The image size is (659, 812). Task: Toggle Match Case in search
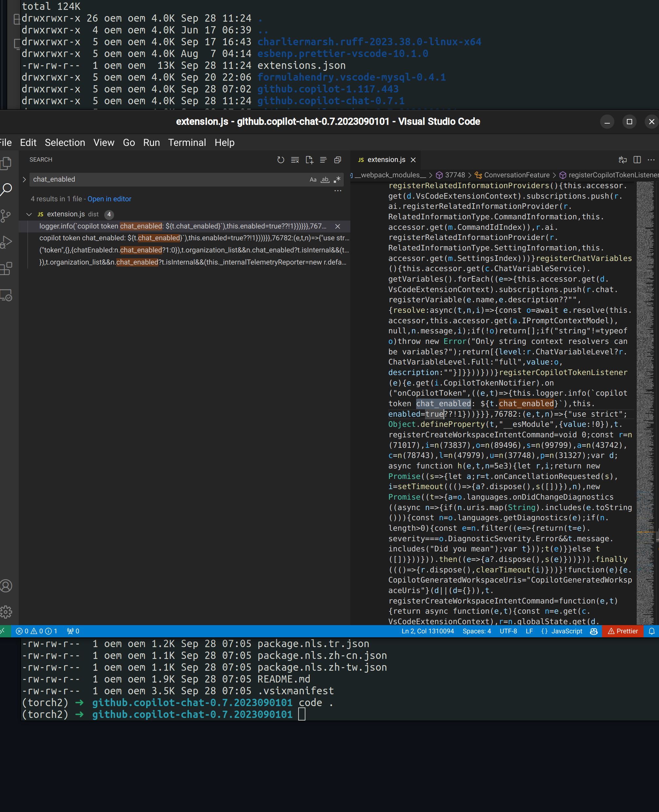pos(313,180)
